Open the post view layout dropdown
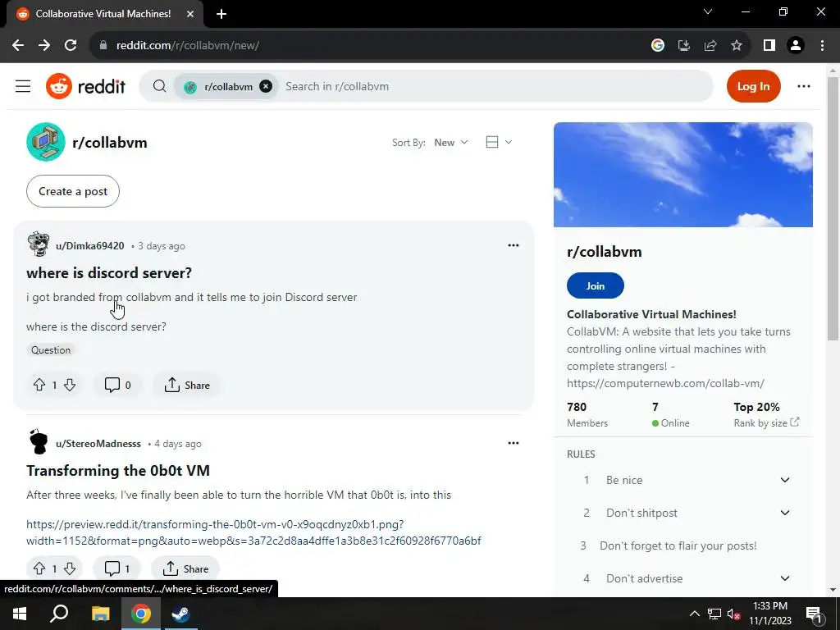This screenshot has height=630, width=840. click(499, 142)
